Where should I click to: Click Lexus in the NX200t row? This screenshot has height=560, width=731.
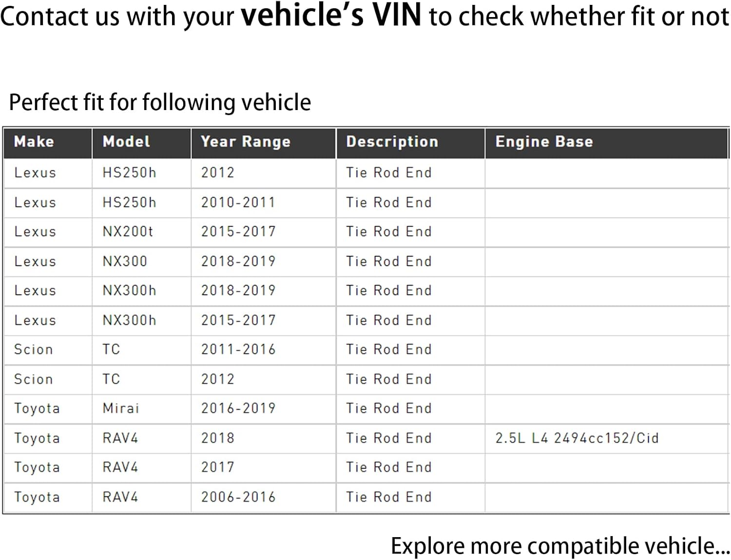point(35,231)
